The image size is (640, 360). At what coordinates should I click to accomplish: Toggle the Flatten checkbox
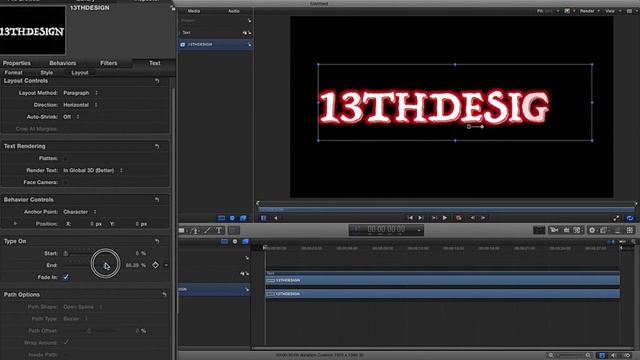click(x=65, y=158)
